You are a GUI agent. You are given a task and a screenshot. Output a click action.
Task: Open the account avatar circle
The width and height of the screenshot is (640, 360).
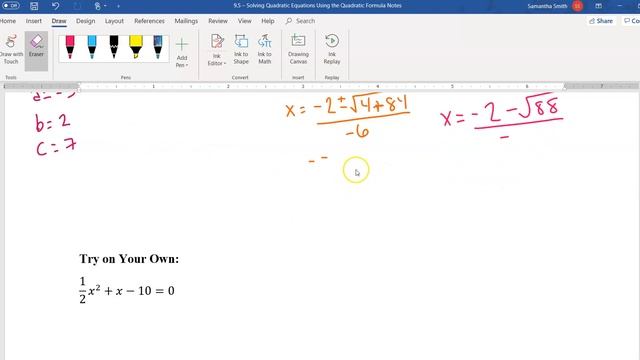[x=578, y=6]
